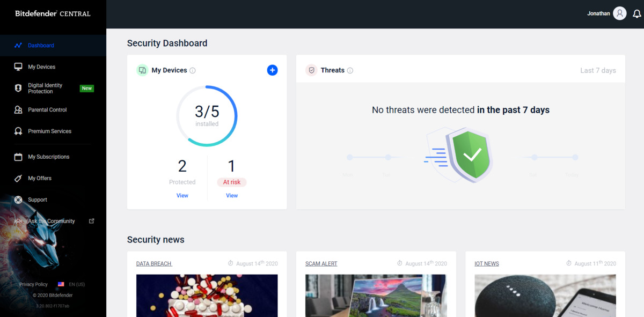Change language via EN (US) selector

click(77, 284)
